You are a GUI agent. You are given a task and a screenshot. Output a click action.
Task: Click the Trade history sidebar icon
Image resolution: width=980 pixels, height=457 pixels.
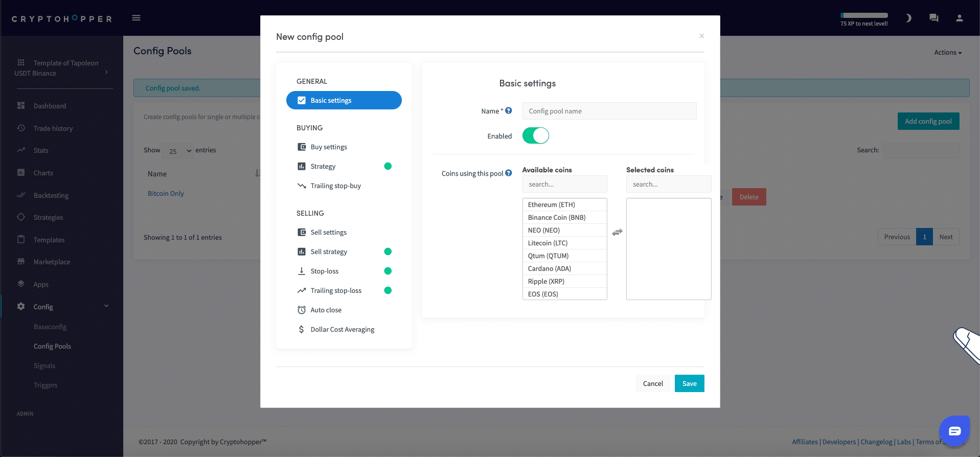21,128
